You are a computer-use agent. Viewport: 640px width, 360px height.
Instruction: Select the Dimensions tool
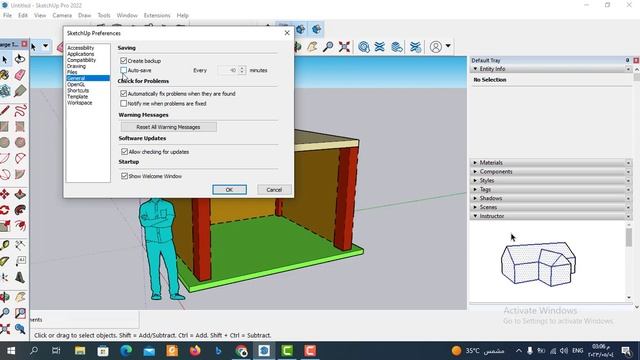(x=20, y=245)
